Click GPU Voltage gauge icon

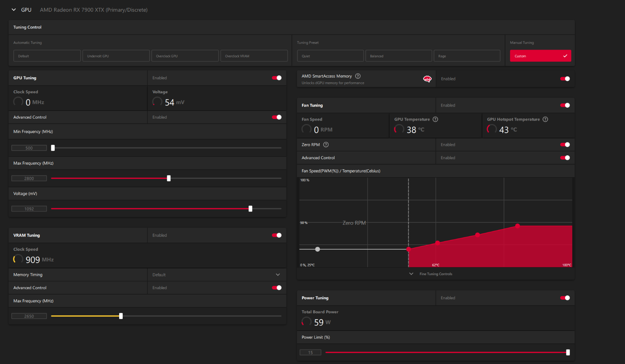157,102
